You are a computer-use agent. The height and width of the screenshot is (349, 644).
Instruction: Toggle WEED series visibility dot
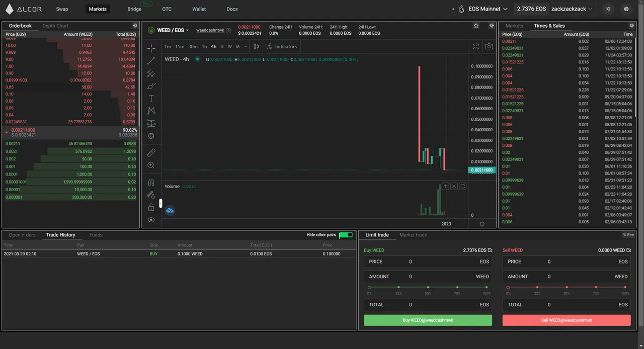click(x=197, y=59)
